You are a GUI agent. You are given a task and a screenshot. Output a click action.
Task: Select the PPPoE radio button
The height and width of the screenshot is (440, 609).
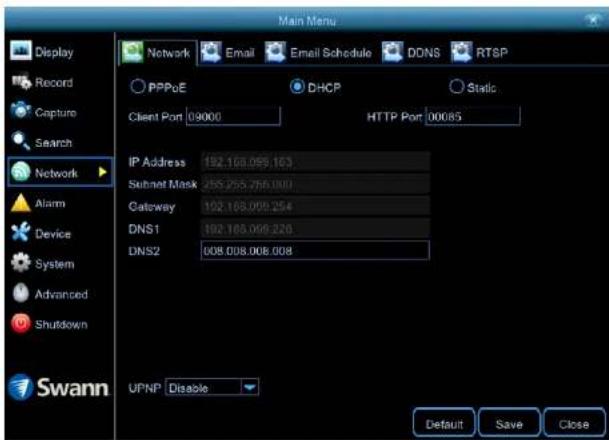pyautogui.click(x=137, y=86)
